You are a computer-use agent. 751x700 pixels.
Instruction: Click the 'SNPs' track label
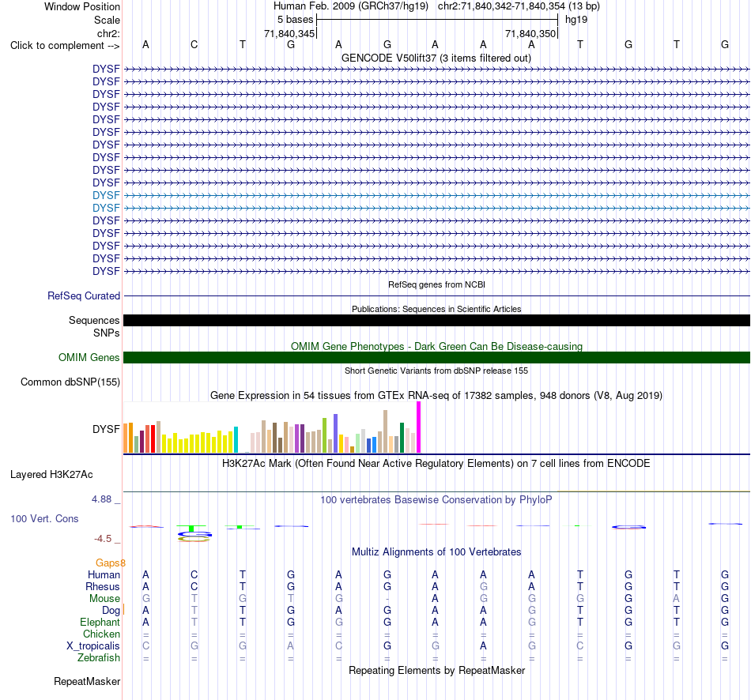(107, 333)
